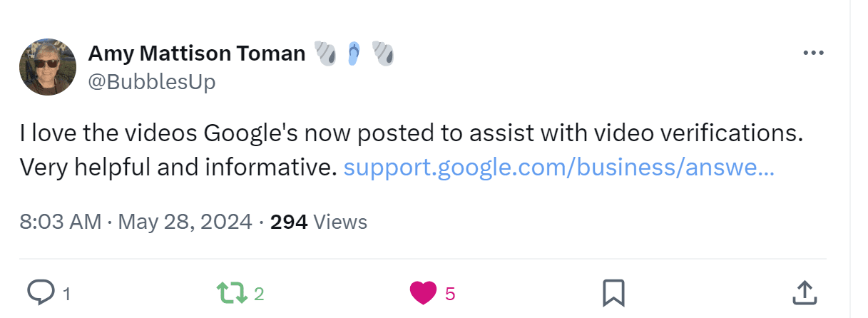Click the reply count number 1
Image resolution: width=868 pixels, height=318 pixels.
66,294
